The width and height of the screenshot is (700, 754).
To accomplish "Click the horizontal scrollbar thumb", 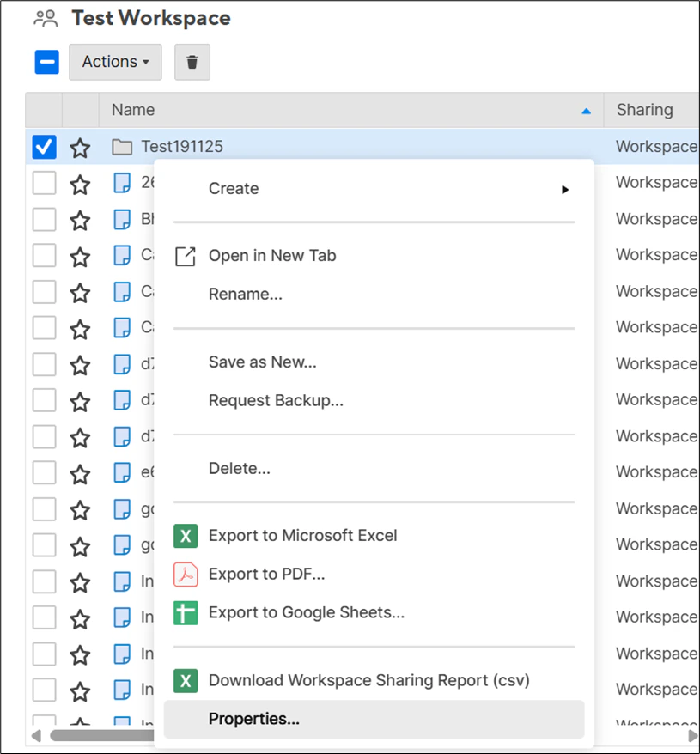I will point(102,736).
